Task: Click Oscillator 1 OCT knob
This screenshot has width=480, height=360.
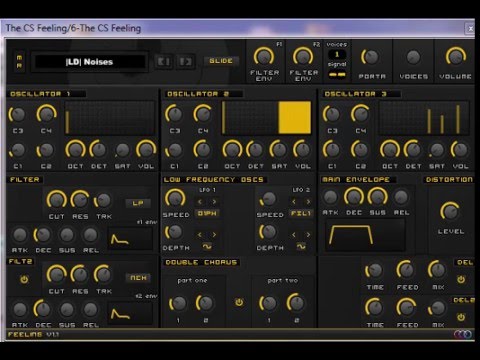Action: [x=75, y=150]
